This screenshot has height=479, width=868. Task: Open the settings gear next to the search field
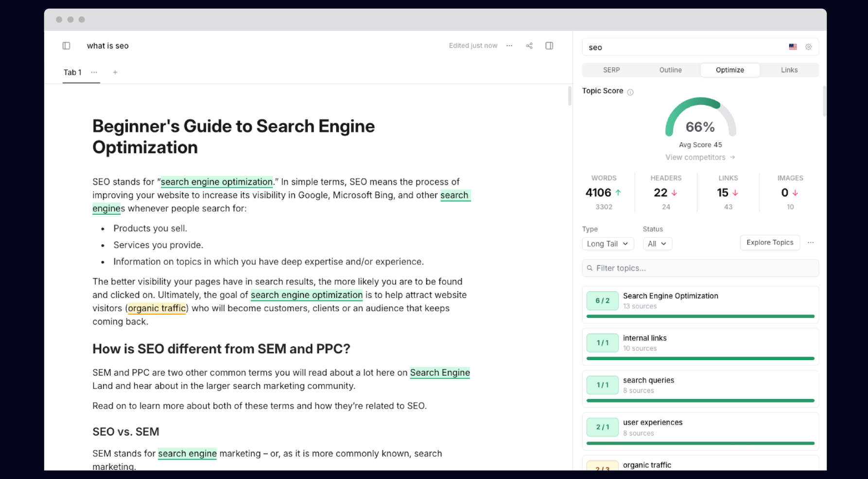tap(808, 47)
